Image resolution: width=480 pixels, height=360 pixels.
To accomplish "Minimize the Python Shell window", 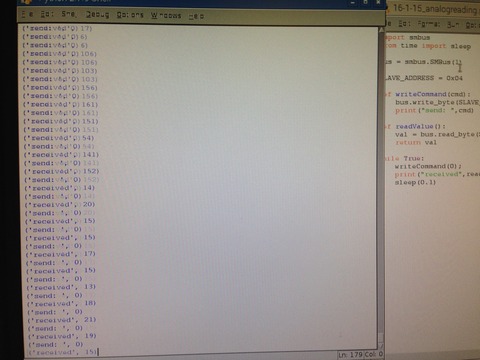I will tap(352, 3).
